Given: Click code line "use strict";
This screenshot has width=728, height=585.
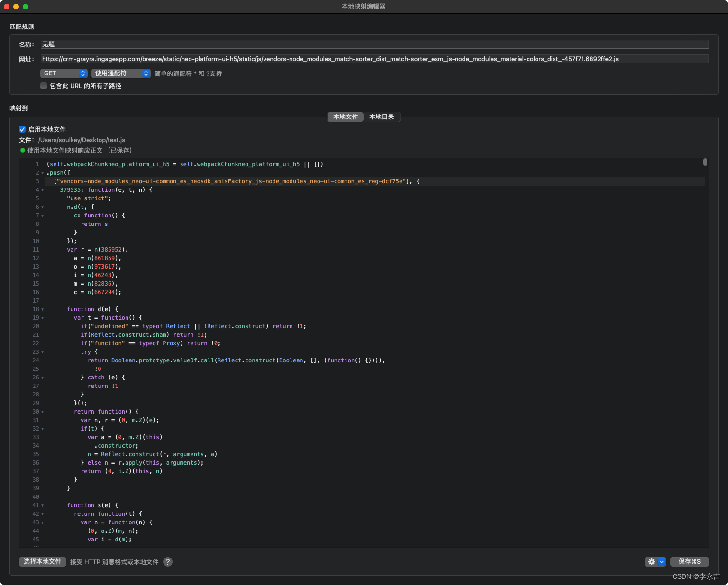Looking at the screenshot, I should 89,198.
